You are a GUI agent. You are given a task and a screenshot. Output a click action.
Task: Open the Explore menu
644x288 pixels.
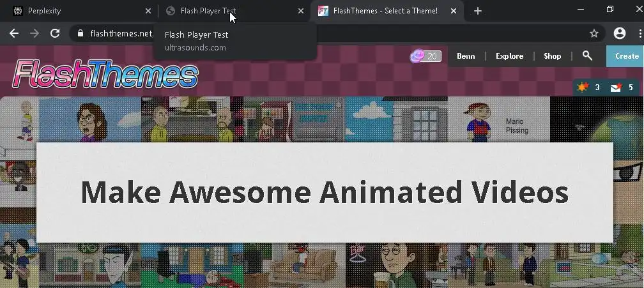pyautogui.click(x=509, y=56)
